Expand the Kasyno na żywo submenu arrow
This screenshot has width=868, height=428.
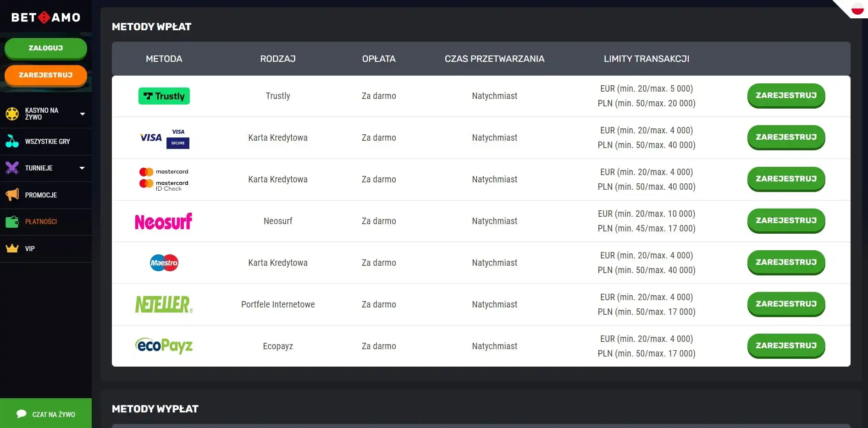click(x=83, y=114)
